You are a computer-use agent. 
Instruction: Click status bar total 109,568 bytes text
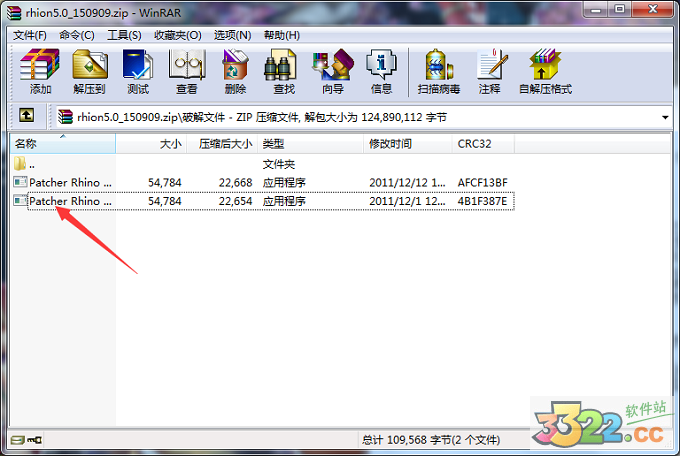pyautogui.click(x=431, y=440)
